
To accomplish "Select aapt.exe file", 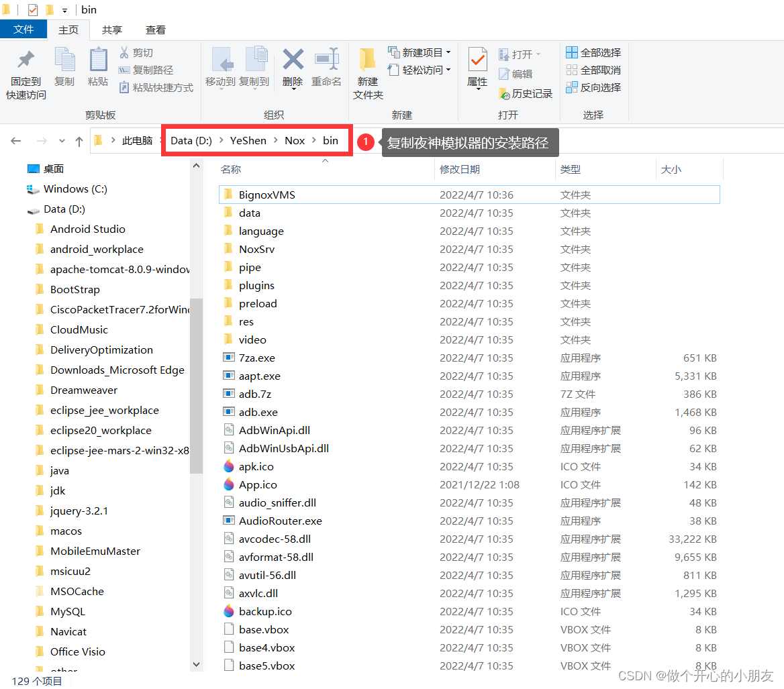I will click(x=469, y=376).
